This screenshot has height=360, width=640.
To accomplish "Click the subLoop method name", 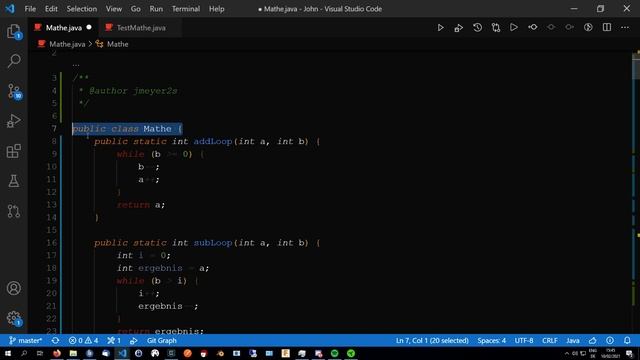I will point(213,243).
